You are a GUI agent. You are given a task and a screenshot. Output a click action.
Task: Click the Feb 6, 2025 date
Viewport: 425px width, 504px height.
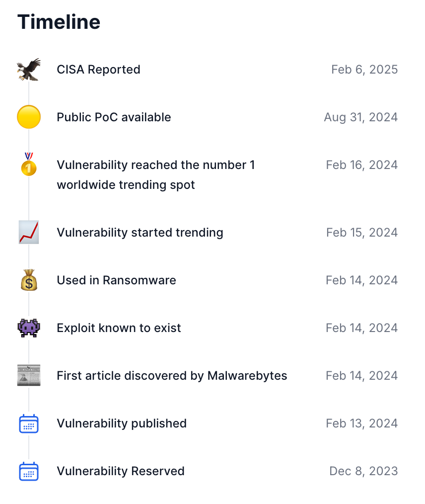[x=364, y=70]
